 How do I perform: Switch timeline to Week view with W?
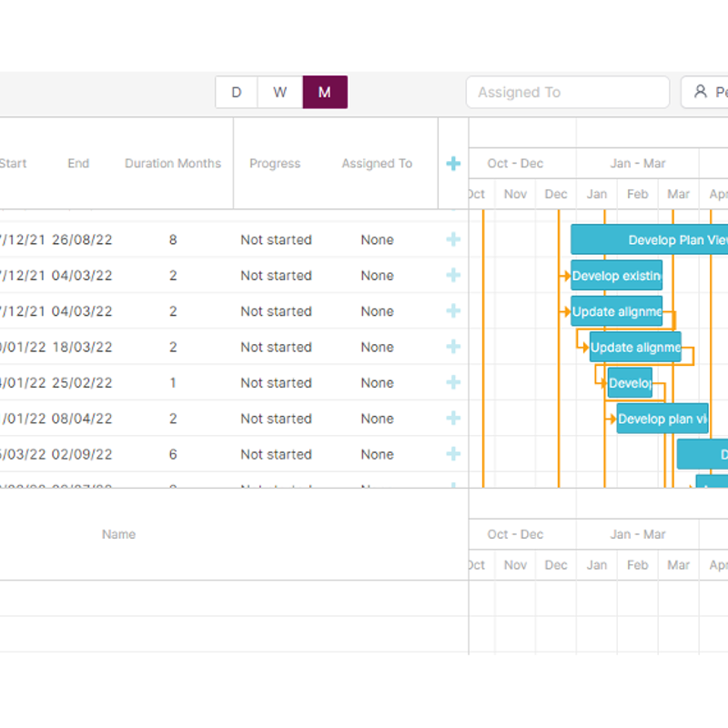pyautogui.click(x=280, y=92)
